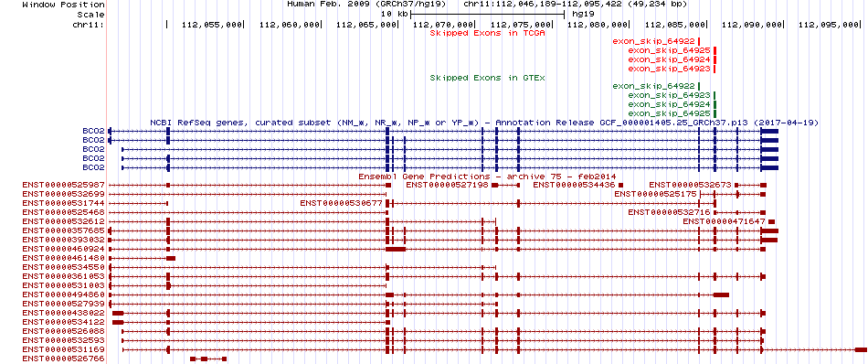Viewport: 868px width, 364px height.
Task: Select transcript label ENST00000460924
Action: click(x=64, y=249)
